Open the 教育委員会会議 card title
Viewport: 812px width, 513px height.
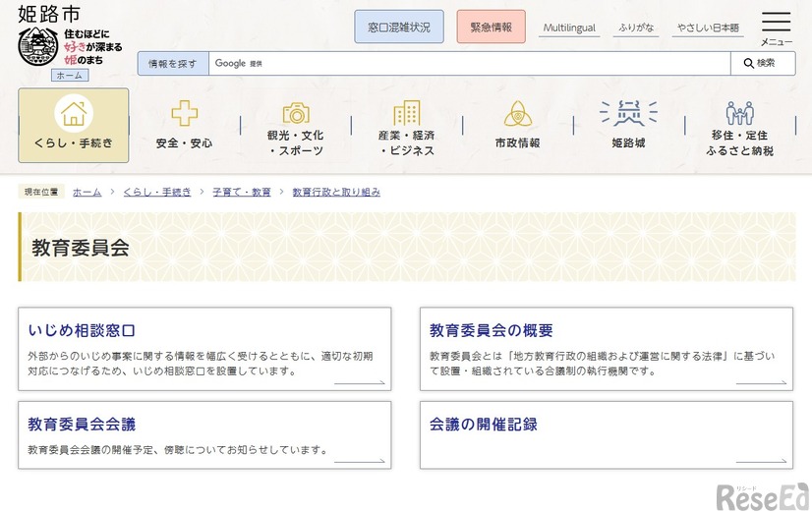[x=82, y=425]
